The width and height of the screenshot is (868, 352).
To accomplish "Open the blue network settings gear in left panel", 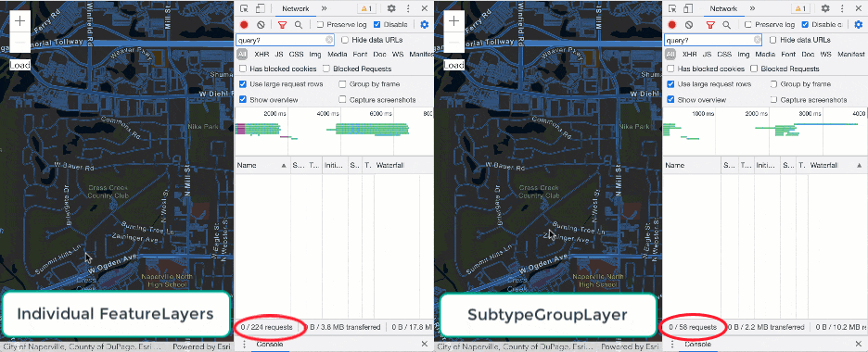I will tap(425, 25).
